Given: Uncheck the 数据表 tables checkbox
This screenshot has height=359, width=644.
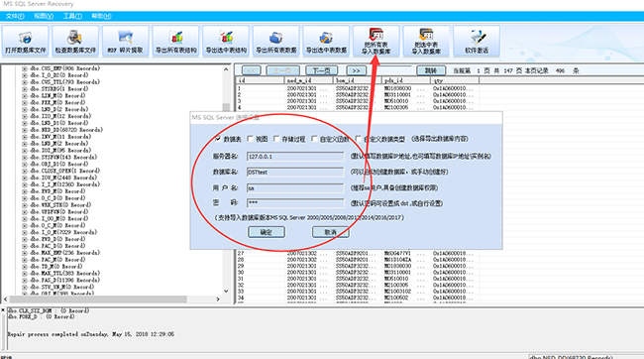Looking at the screenshot, I should click(218, 139).
